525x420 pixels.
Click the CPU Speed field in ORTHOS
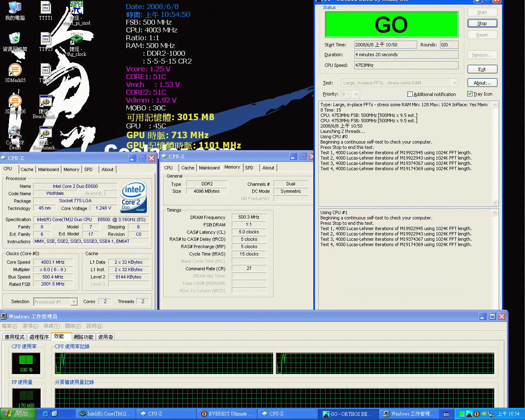pos(406,65)
